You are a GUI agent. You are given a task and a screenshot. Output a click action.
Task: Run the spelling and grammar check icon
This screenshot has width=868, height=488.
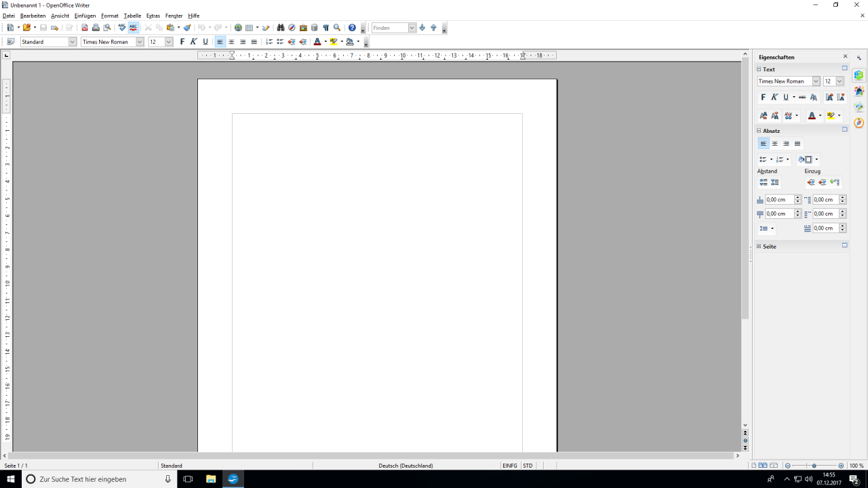(x=122, y=28)
